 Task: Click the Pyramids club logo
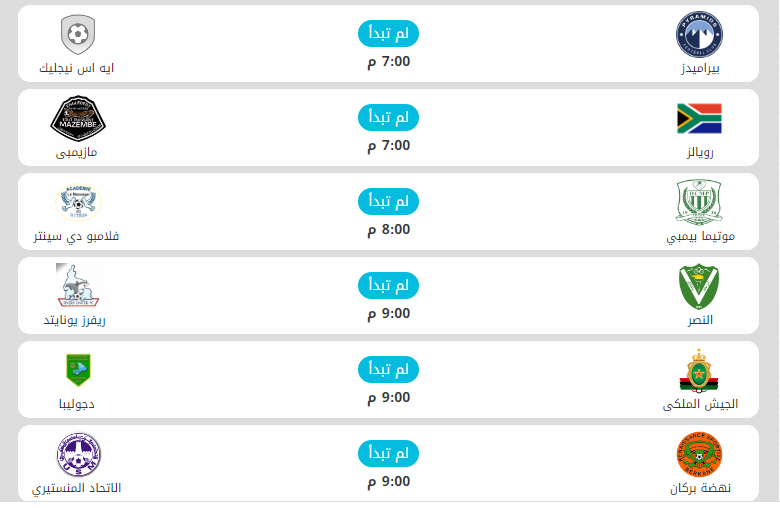click(699, 35)
